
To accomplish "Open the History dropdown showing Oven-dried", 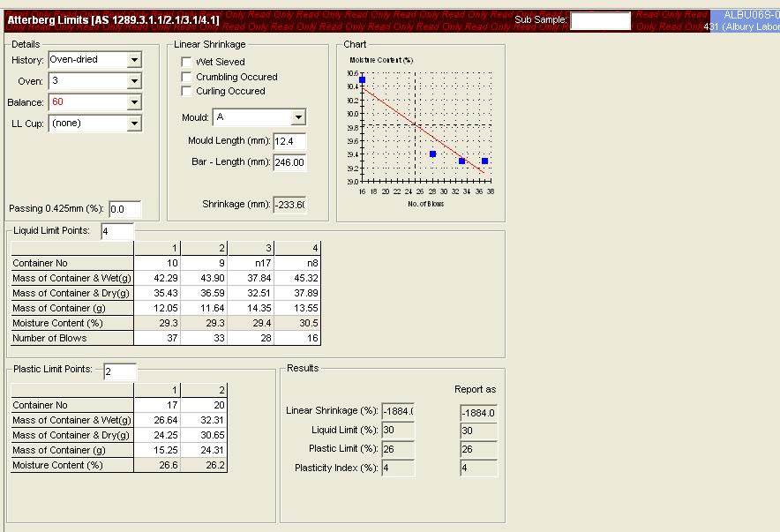I will click(134, 60).
